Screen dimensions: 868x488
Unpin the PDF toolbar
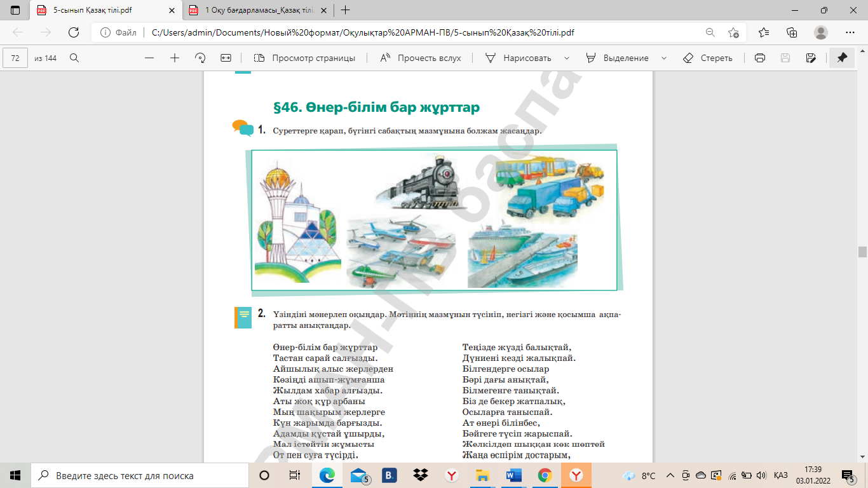click(842, 58)
